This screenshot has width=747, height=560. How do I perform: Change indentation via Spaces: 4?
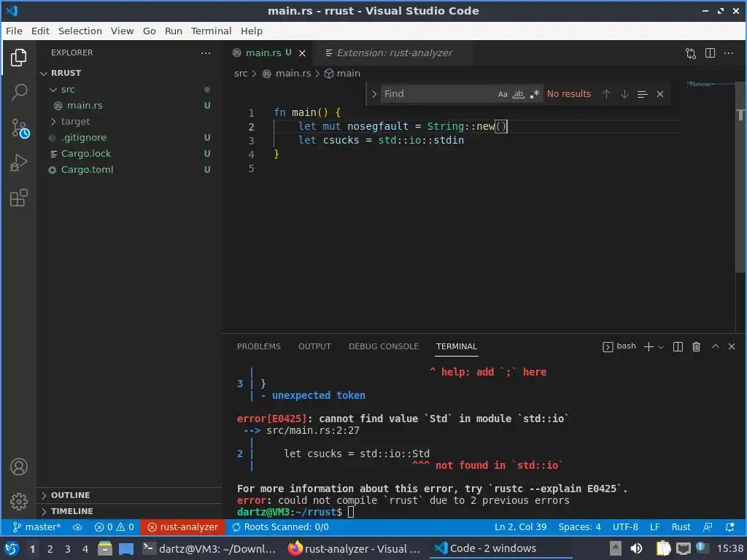click(579, 527)
